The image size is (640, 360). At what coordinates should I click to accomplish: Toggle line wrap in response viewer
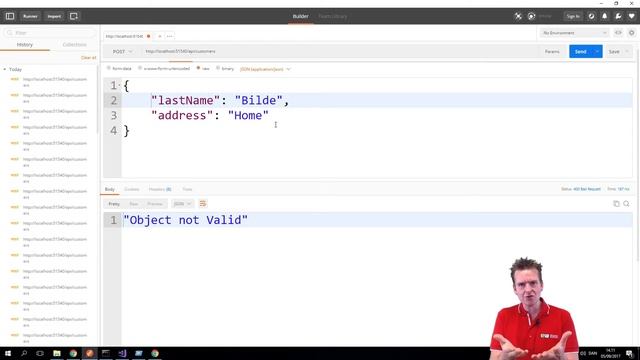[203, 204]
